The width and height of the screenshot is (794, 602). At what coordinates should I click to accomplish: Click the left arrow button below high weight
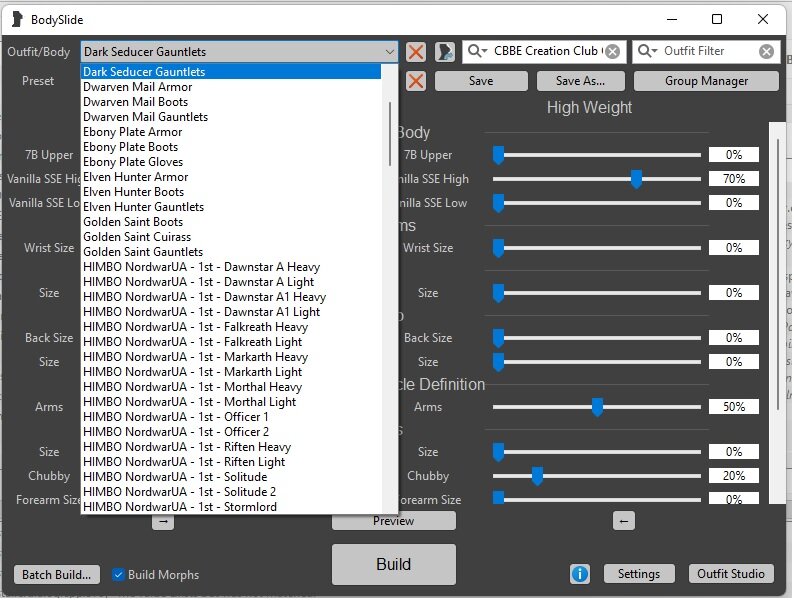[x=624, y=521]
